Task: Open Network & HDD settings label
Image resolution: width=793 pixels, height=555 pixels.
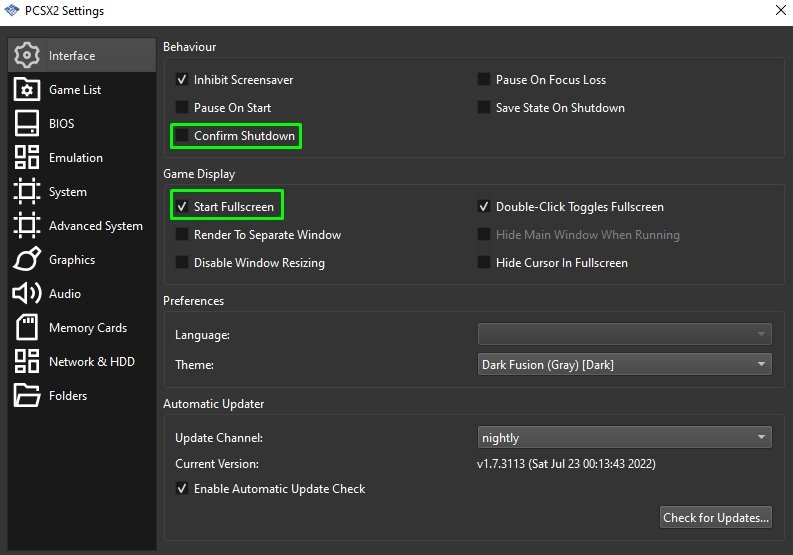Action: pyautogui.click(x=92, y=361)
